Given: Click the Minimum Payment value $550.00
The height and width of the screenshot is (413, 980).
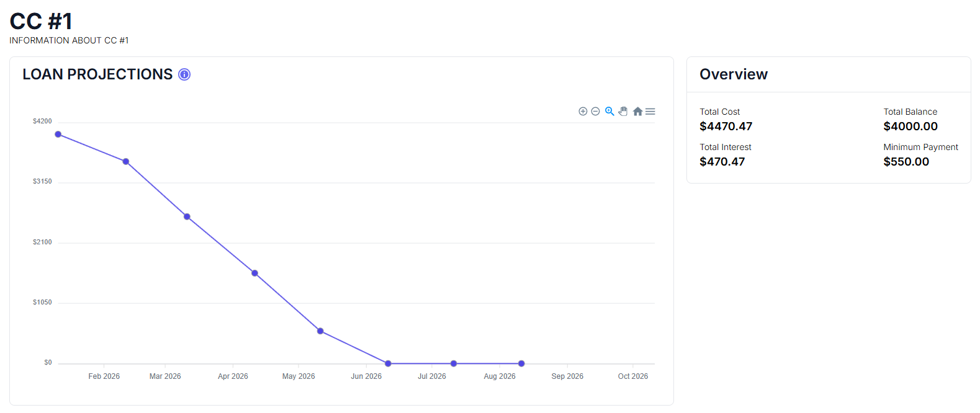Looking at the screenshot, I should point(906,162).
